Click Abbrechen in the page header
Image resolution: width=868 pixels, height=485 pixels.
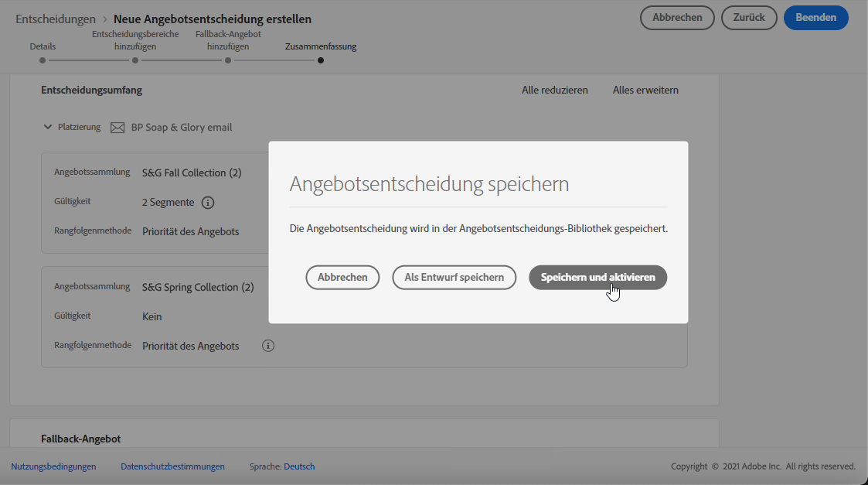point(677,18)
